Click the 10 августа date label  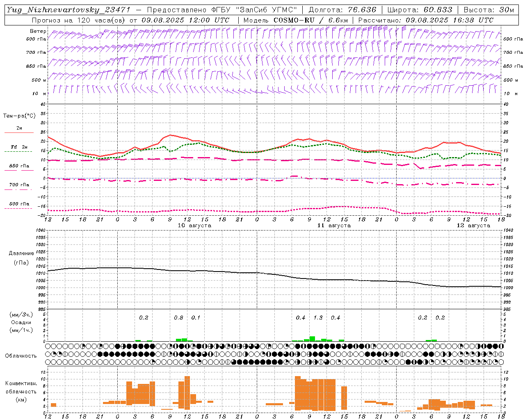(194, 226)
